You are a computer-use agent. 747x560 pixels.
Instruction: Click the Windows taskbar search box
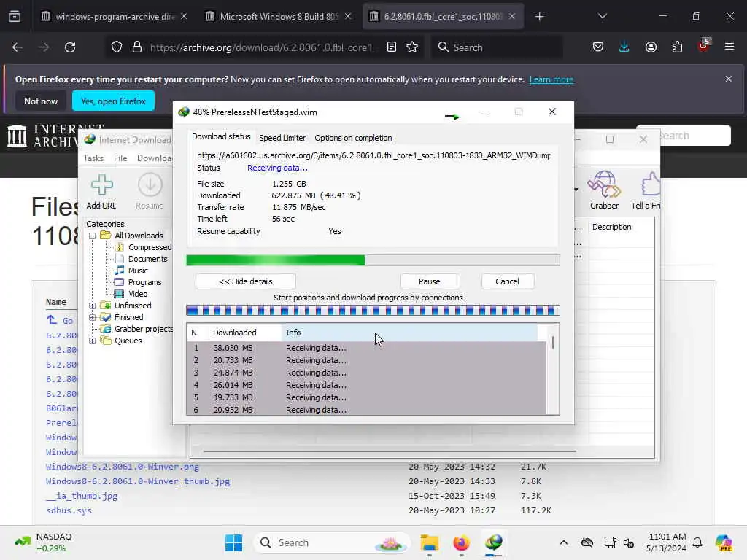pyautogui.click(x=331, y=542)
